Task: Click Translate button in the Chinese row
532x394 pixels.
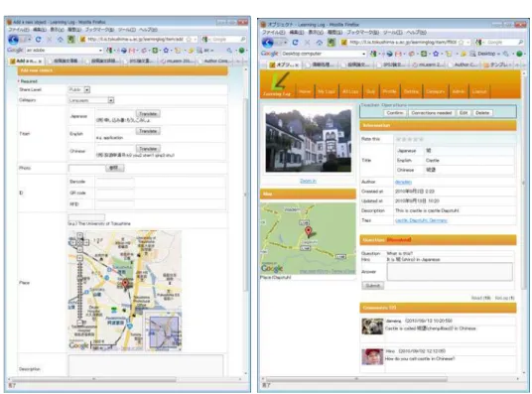Action: [148, 149]
